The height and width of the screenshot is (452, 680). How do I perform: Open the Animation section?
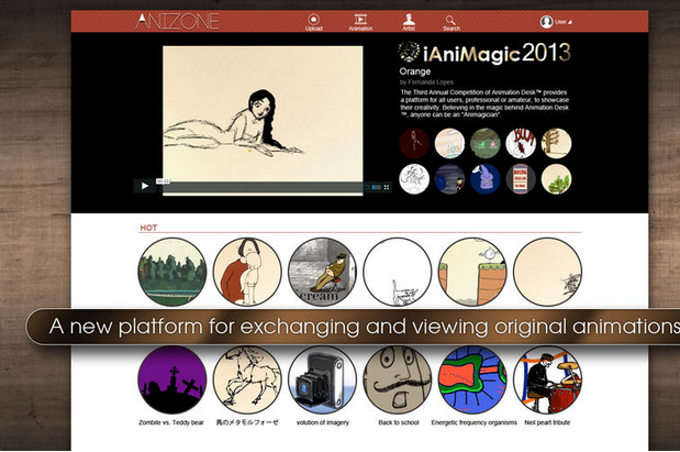tap(360, 22)
